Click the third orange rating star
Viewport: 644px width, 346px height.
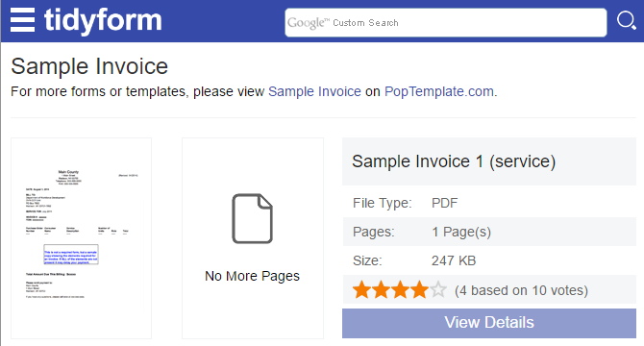click(x=401, y=289)
